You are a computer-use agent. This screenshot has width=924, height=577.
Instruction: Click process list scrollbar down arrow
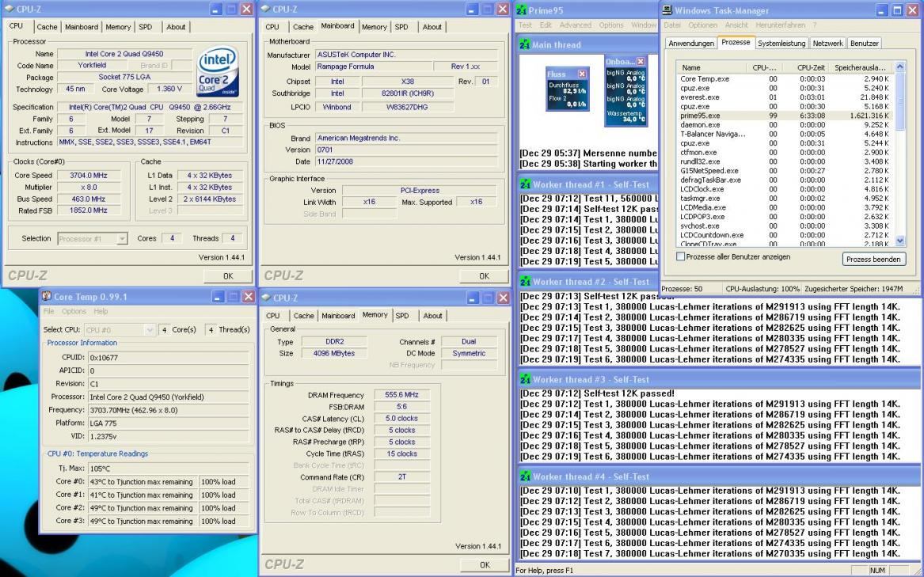tap(899, 241)
